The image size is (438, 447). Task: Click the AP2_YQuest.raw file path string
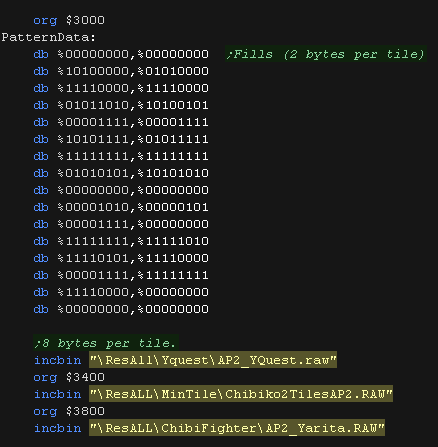213,360
